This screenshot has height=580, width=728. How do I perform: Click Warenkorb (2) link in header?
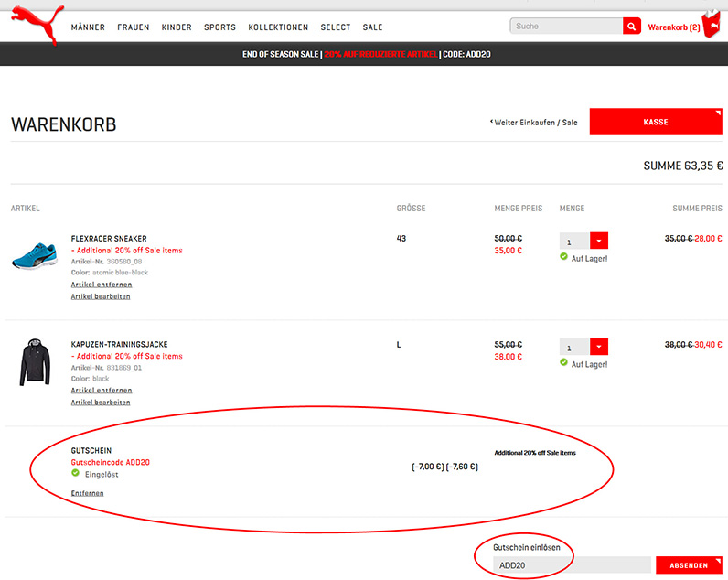[x=674, y=27]
